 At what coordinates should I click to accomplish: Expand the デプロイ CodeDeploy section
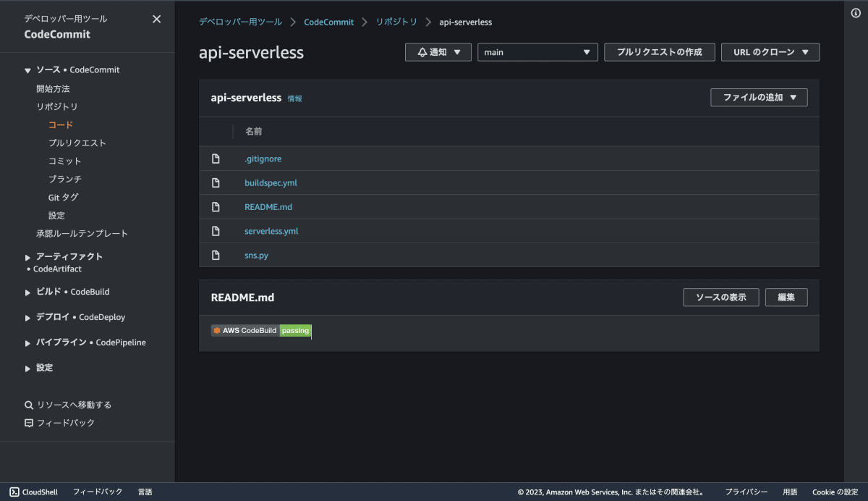point(27,318)
